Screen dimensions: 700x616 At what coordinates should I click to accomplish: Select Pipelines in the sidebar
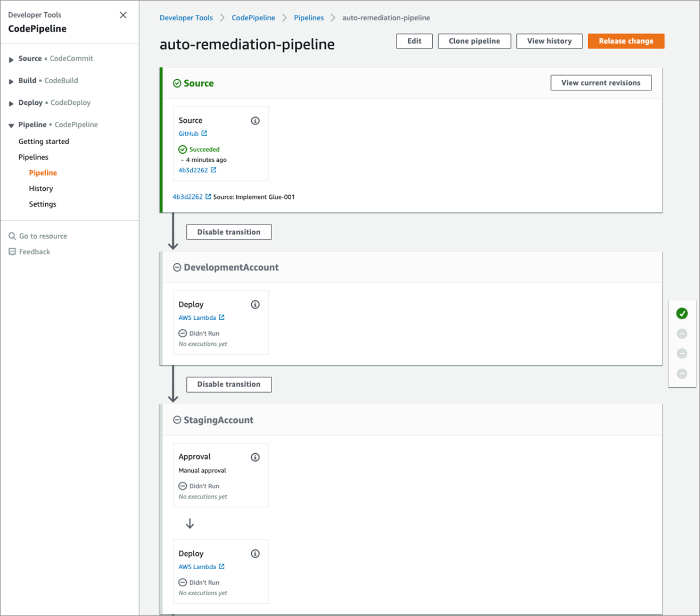[x=34, y=157]
